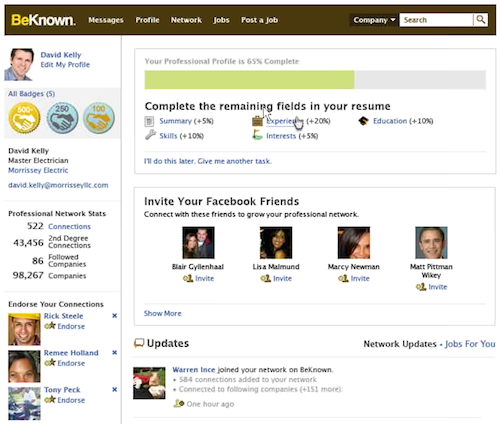
Task: Click the Skills wrench icon
Action: point(150,135)
